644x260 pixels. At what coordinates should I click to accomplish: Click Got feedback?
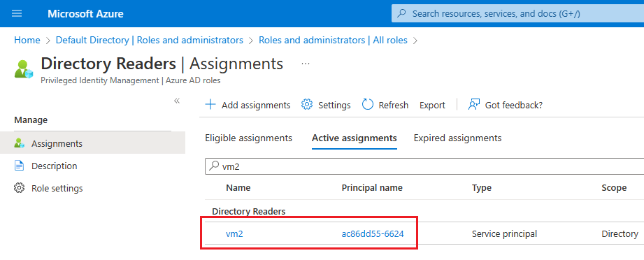[506, 105]
